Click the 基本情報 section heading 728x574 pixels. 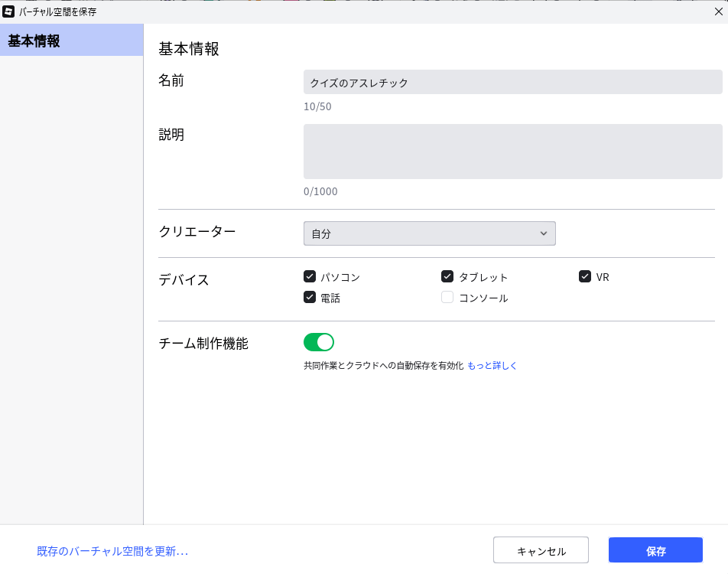click(x=188, y=49)
